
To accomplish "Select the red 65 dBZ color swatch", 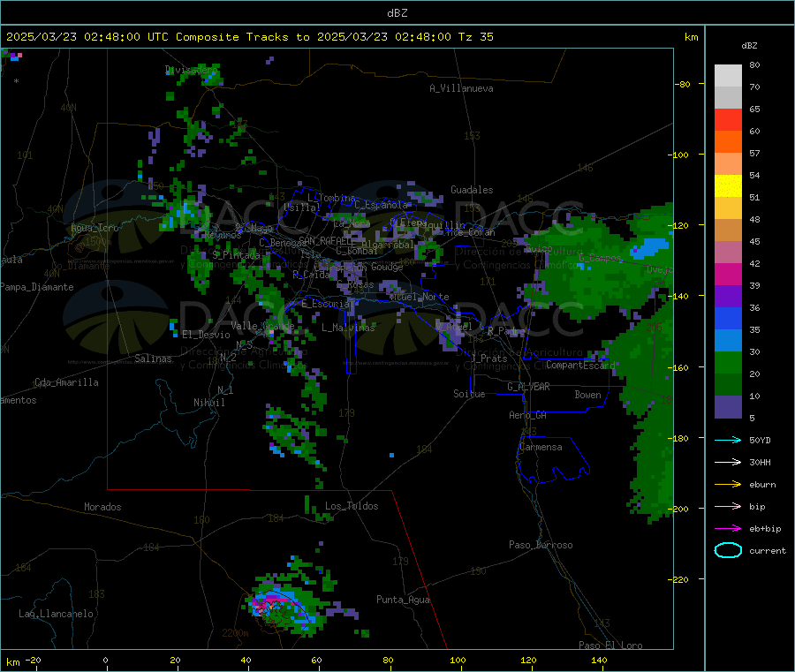I will click(x=728, y=119).
